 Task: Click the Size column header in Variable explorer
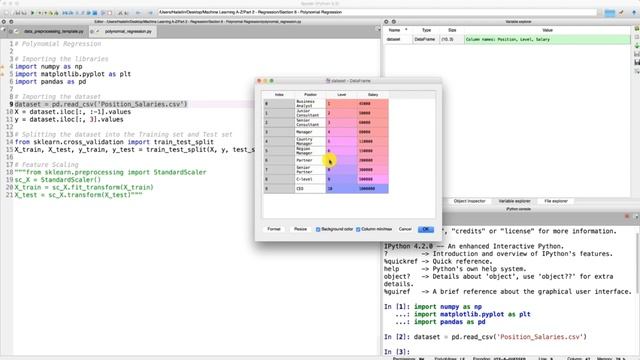click(x=452, y=30)
